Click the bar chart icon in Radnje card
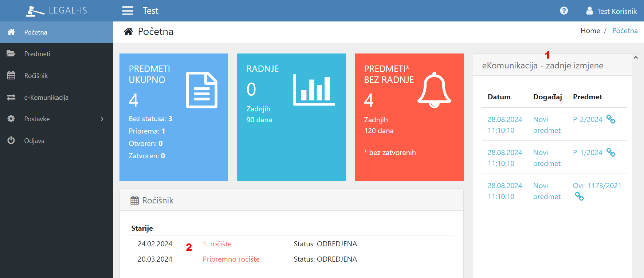The width and height of the screenshot is (644, 278). [314, 90]
